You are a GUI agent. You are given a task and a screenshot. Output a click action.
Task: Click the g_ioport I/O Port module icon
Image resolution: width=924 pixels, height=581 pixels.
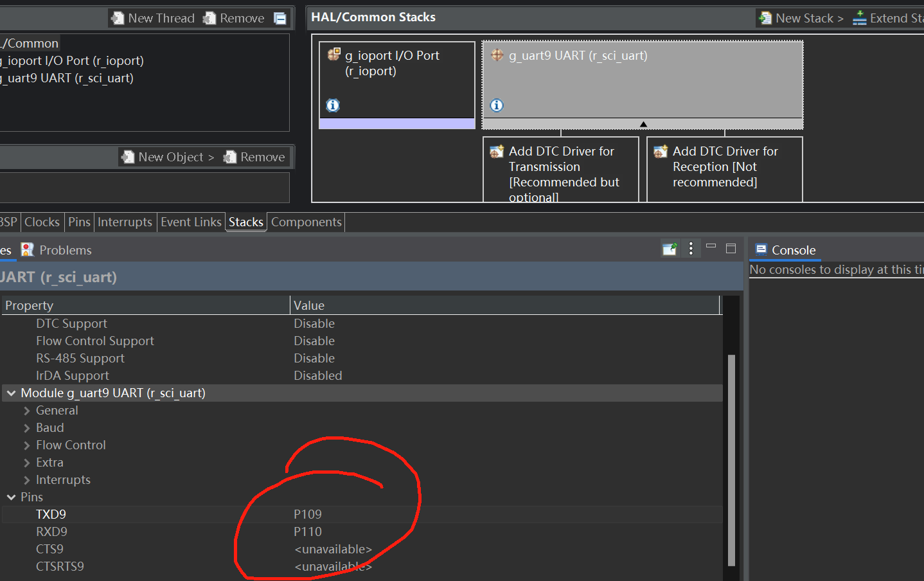[x=333, y=55]
